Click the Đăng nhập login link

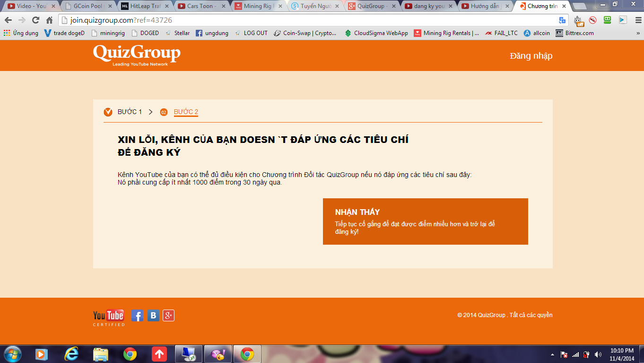(531, 56)
